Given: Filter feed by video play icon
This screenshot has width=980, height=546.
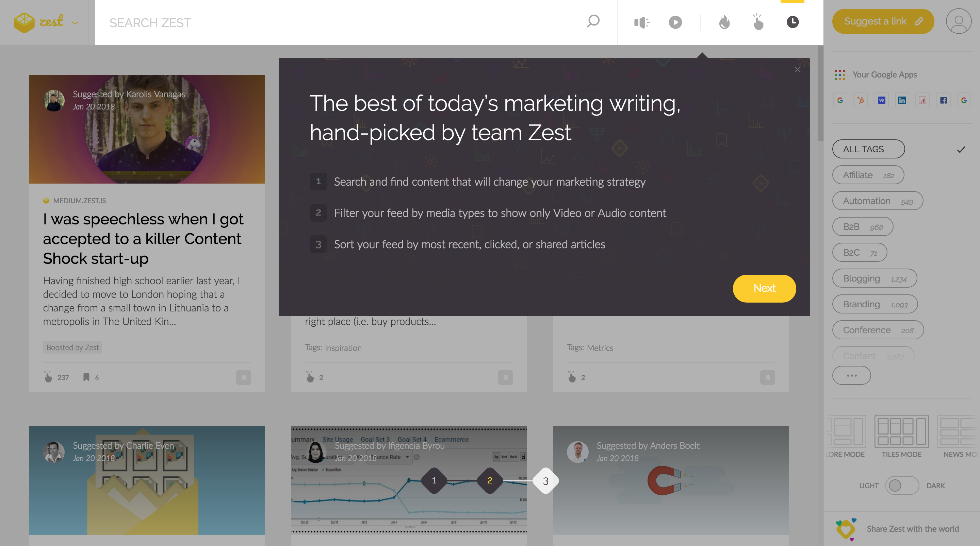Looking at the screenshot, I should tap(675, 22).
